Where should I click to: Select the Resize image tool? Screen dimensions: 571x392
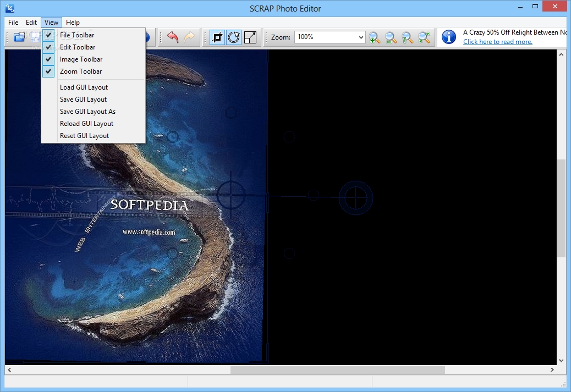pos(250,37)
